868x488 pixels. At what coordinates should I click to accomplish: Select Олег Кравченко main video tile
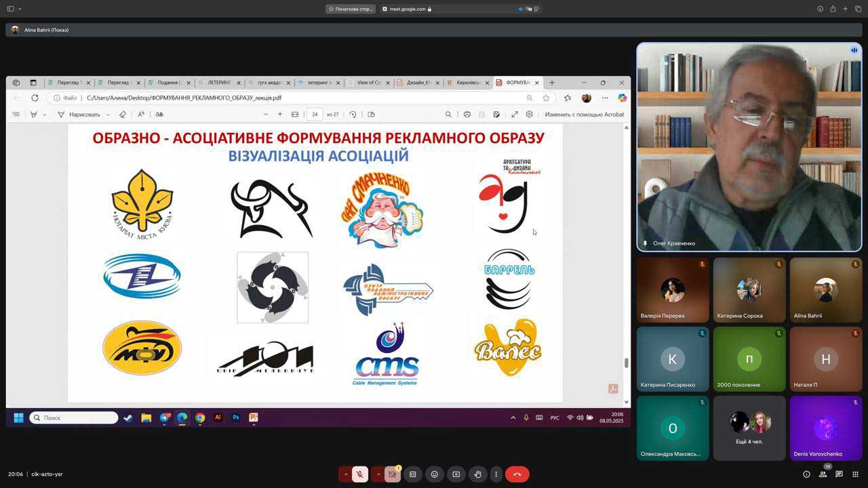coord(749,146)
